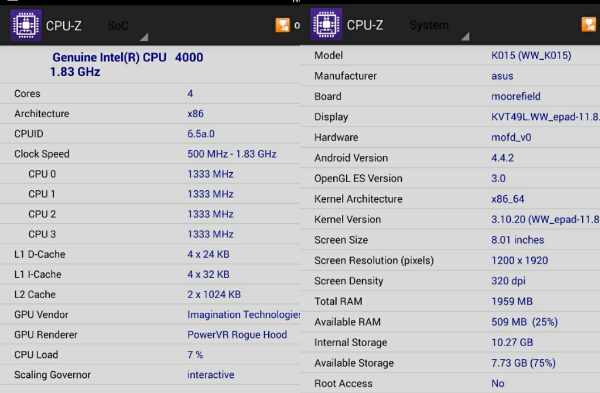The image size is (600, 393).
Task: Tap the CPU-Z chip icon on SoC screen
Action: click(x=26, y=25)
